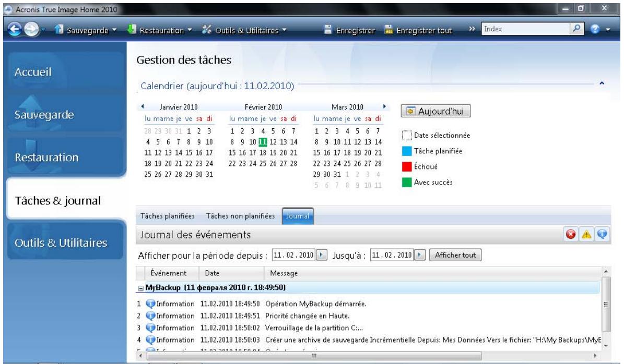Click the Enregistrer toolbar button
The width and height of the screenshot is (624, 364).
[349, 30]
